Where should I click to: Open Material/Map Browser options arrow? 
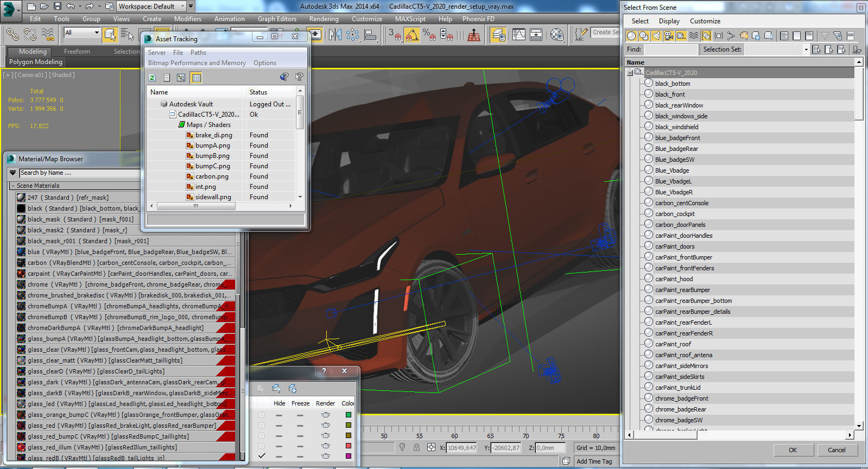(13, 173)
